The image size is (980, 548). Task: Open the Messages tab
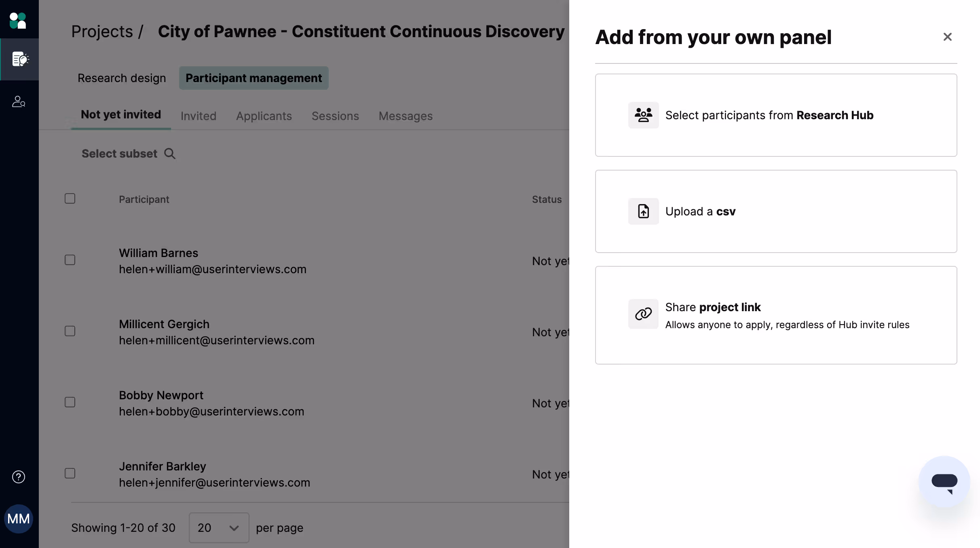[406, 116]
